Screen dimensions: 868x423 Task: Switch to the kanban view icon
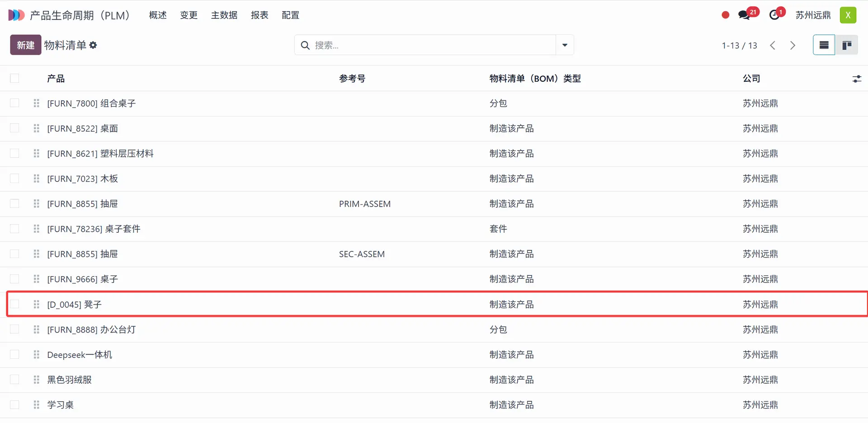(x=847, y=45)
